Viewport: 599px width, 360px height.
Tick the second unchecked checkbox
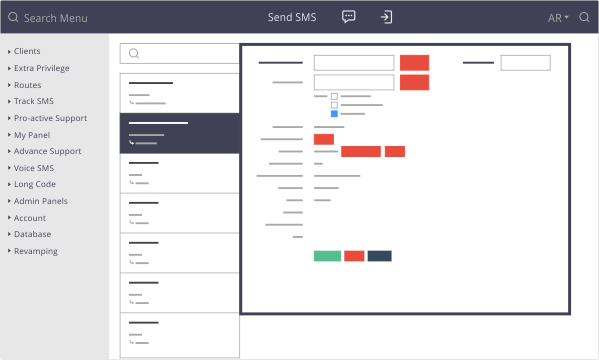pos(334,105)
